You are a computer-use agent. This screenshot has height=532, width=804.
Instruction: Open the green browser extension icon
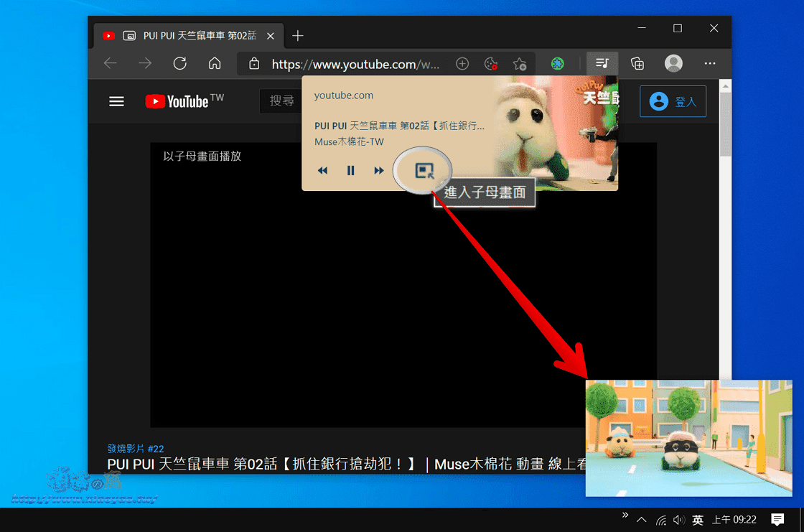(x=557, y=64)
